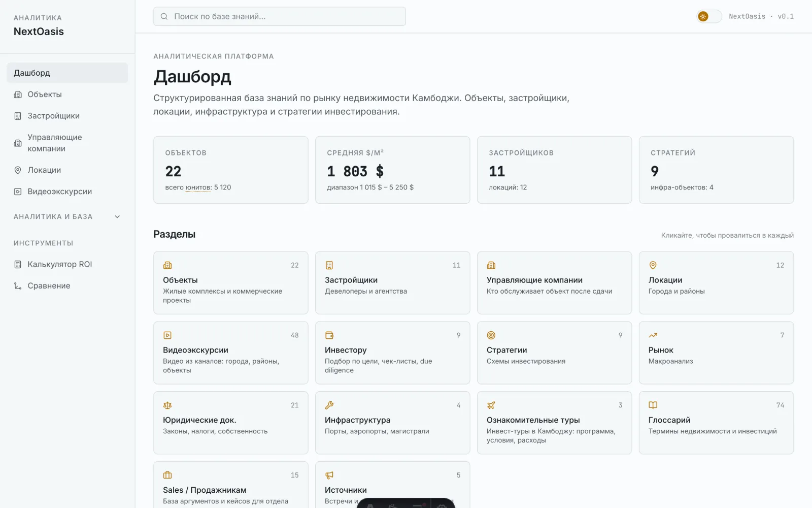This screenshot has width=812, height=508.
Task: Click the Средняя $/м² stat card
Action: pos(393,170)
